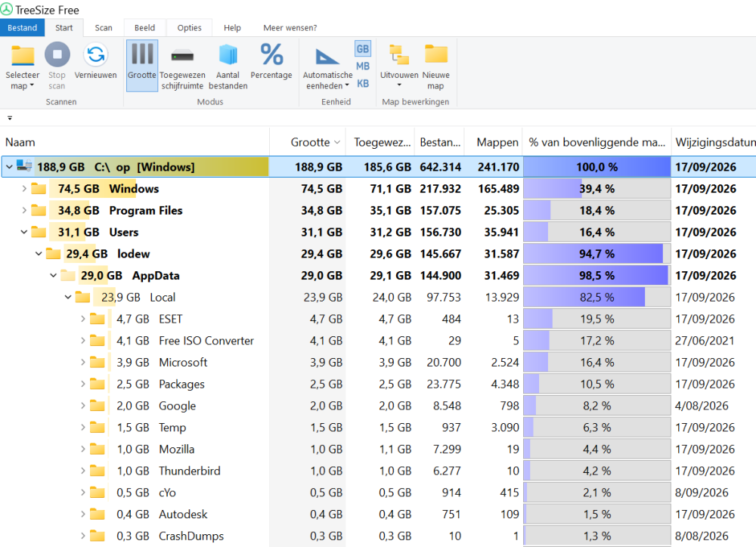Sort by the Mappen column header

493,142
